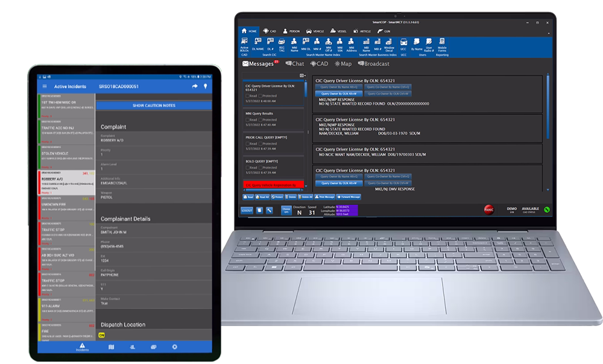Image resolution: width=603 pixels, height=364 pixels.
Task: Click the green phone status icon
Action: pos(547,210)
